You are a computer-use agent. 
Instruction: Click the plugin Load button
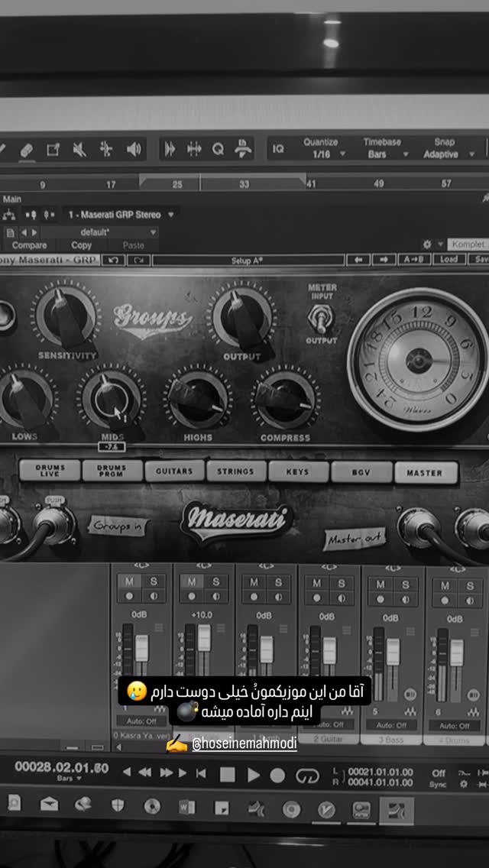(x=449, y=259)
